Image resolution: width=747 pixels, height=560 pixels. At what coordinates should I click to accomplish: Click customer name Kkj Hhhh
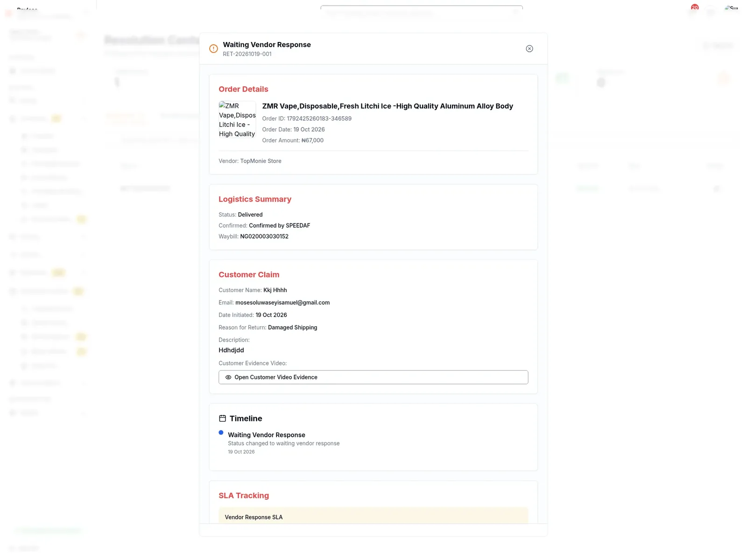275,290
